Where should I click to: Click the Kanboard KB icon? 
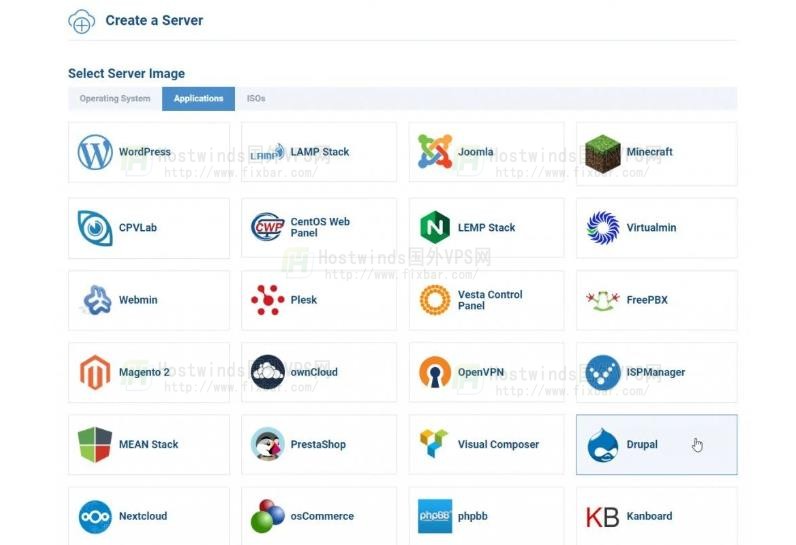(x=603, y=517)
